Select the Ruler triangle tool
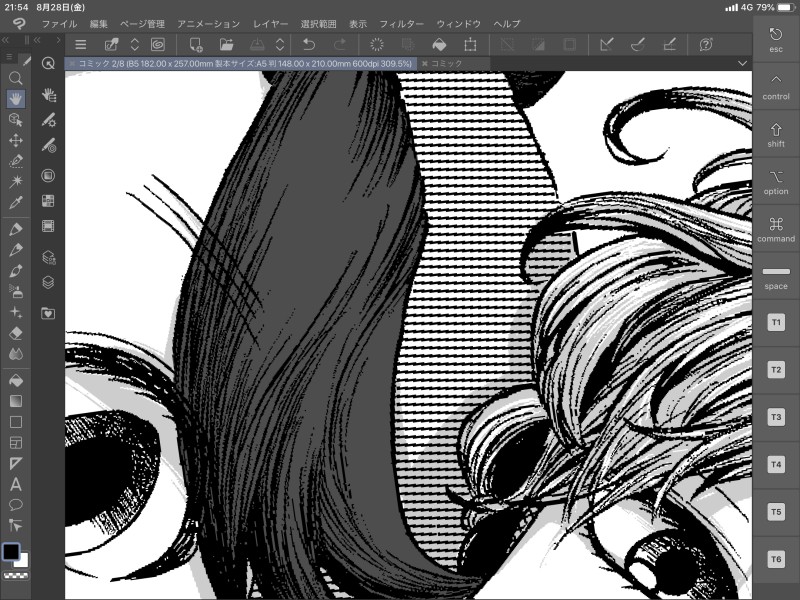Screen dimensions: 800x600 point(16,463)
